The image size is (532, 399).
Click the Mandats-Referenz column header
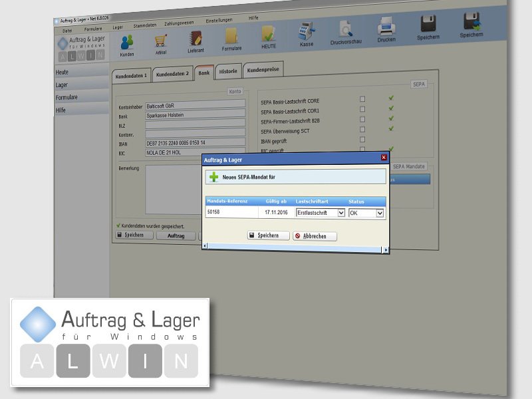[227, 201]
